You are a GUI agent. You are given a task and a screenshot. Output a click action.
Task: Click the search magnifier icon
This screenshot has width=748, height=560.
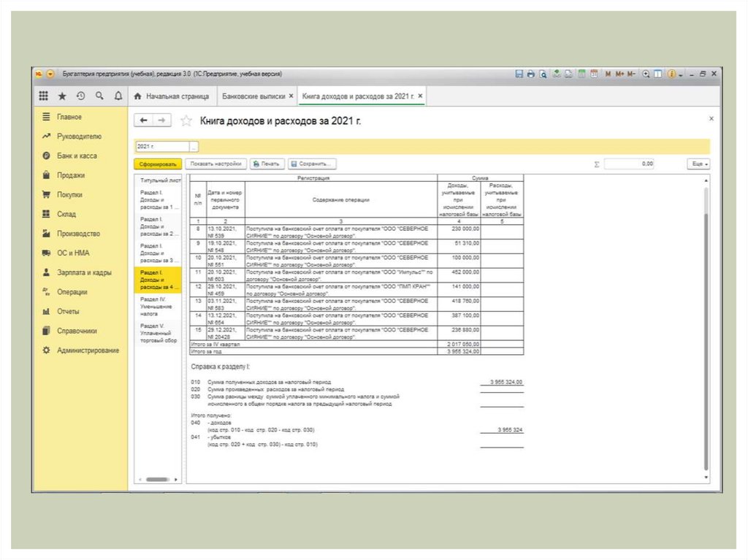point(99,96)
